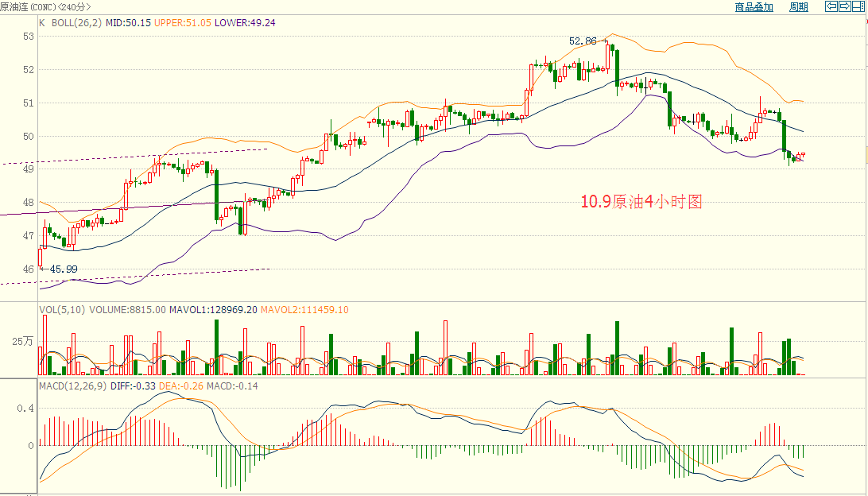The height and width of the screenshot is (496, 868).
Task: Click the MACD:-0.14 readout
Action: pyautogui.click(x=232, y=386)
